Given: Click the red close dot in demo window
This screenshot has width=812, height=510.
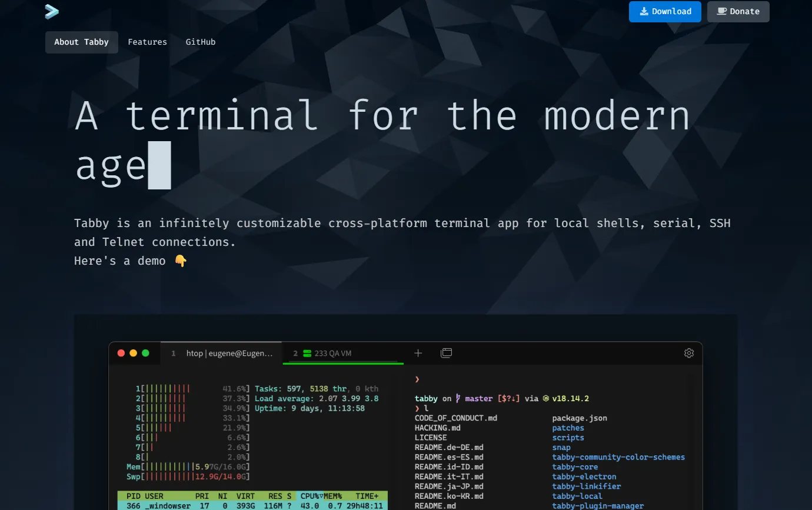Looking at the screenshot, I should pyautogui.click(x=121, y=353).
